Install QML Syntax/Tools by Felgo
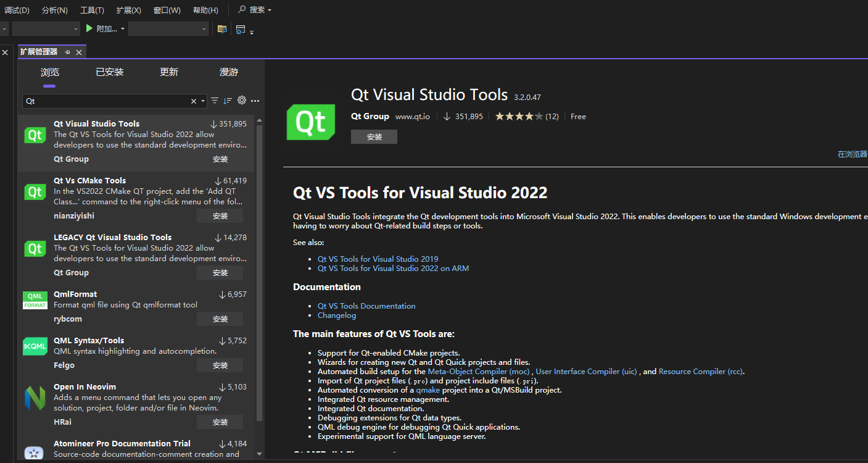The image size is (868, 463). click(220, 365)
